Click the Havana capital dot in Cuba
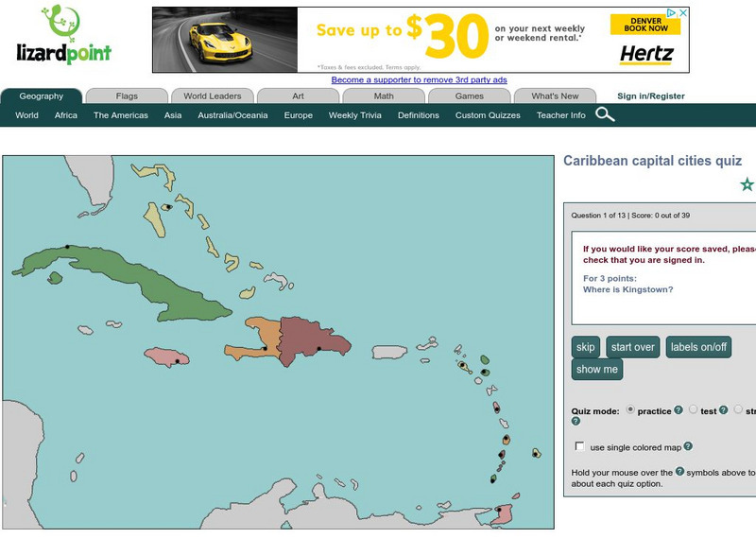 67,247
